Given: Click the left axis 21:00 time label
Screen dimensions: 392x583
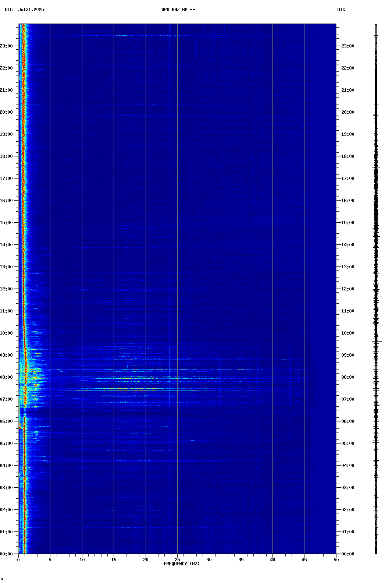Looking at the screenshot, I should point(7,90).
